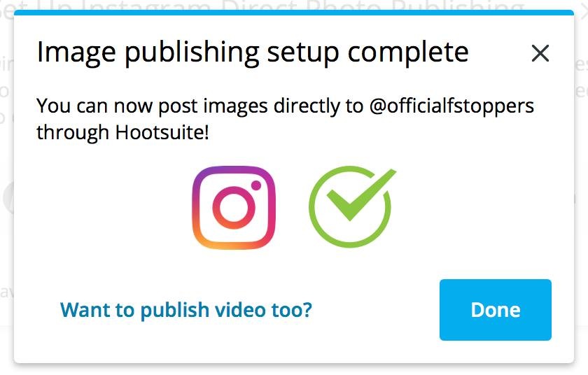Screen dimensions: 588x375
Task: Click the faded background close X in corner
Action: [584, 11]
